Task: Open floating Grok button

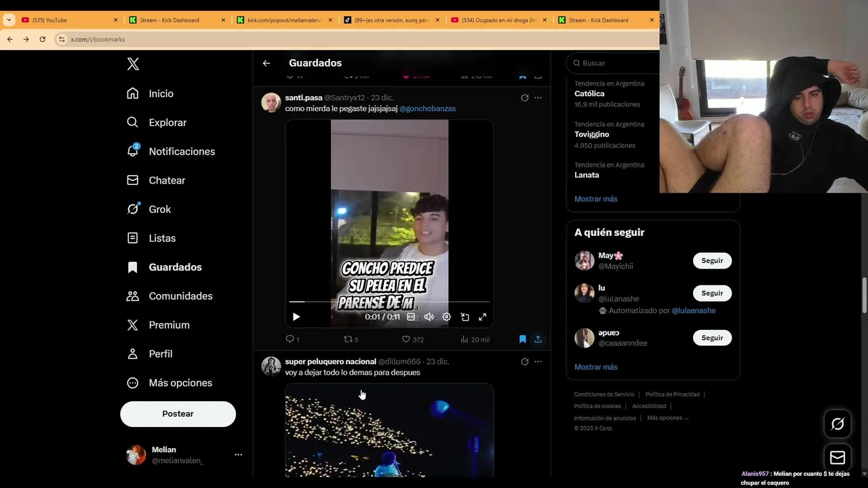Action: (837, 424)
